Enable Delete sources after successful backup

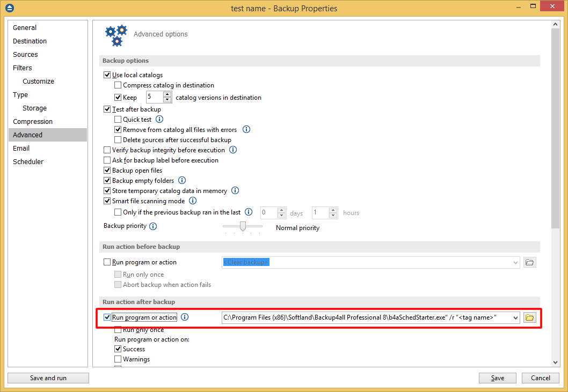click(118, 140)
